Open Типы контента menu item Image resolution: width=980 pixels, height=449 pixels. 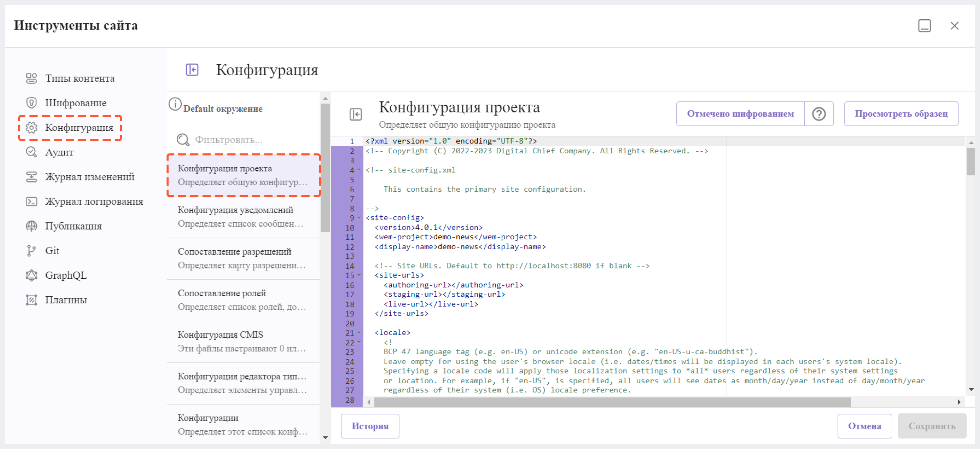coord(80,78)
